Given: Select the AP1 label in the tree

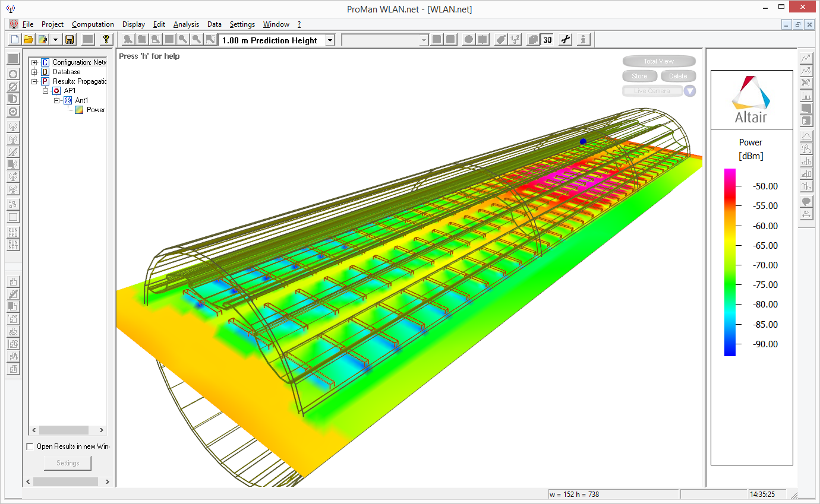Looking at the screenshot, I should (x=70, y=91).
